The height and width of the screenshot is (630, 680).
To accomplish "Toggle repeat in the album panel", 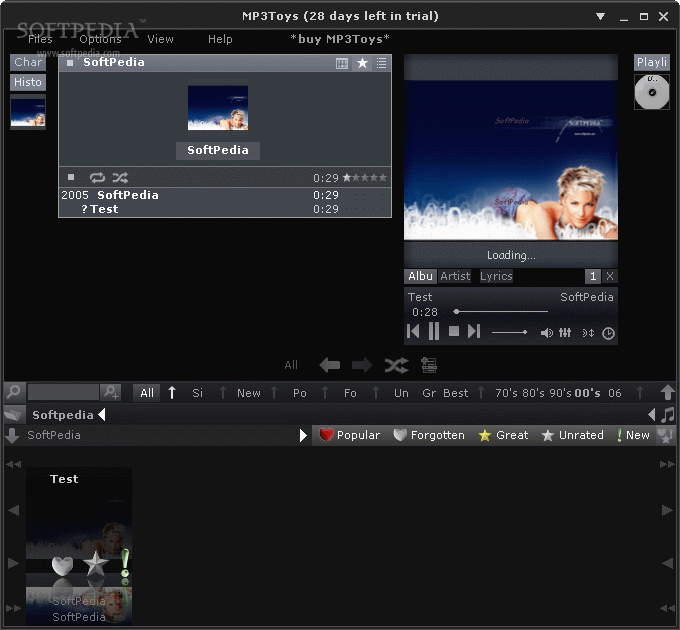I will (97, 177).
